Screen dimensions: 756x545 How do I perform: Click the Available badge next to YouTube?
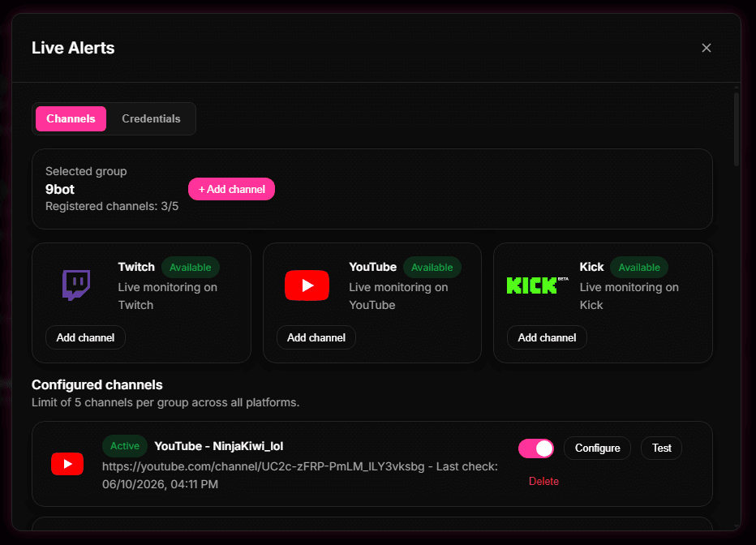432,268
